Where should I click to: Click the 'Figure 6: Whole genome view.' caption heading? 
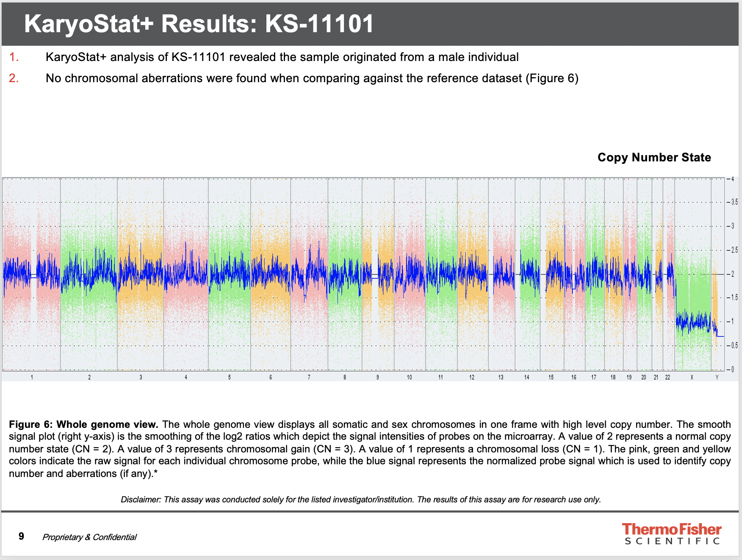pyautogui.click(x=84, y=424)
